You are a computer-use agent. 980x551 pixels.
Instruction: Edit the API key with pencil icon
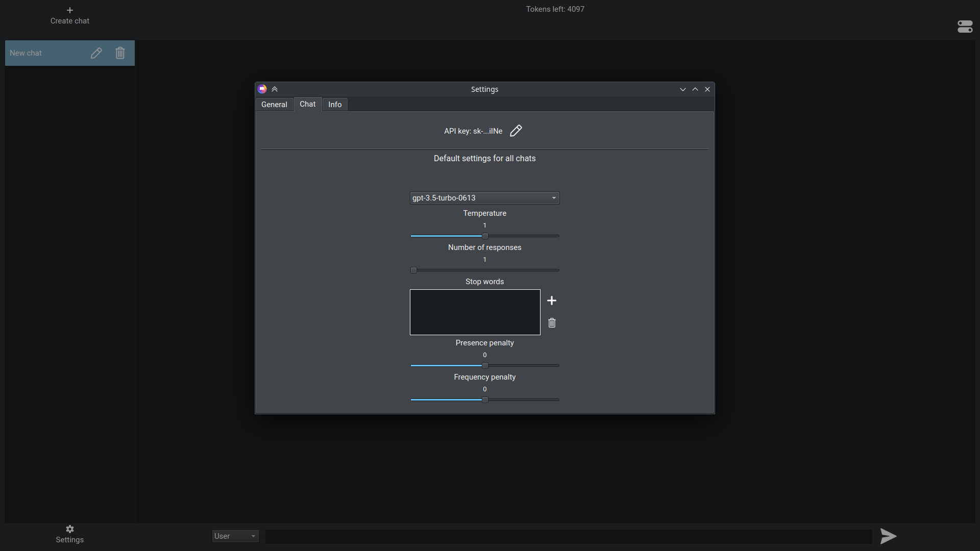click(516, 131)
